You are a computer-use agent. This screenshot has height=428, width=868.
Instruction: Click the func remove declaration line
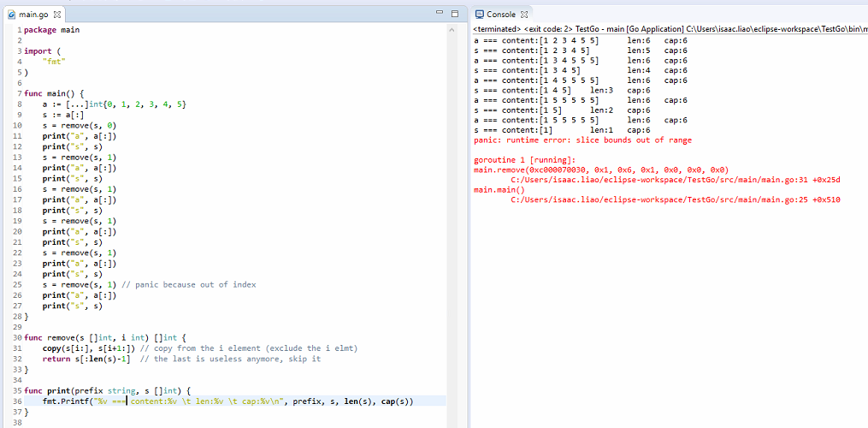104,338
